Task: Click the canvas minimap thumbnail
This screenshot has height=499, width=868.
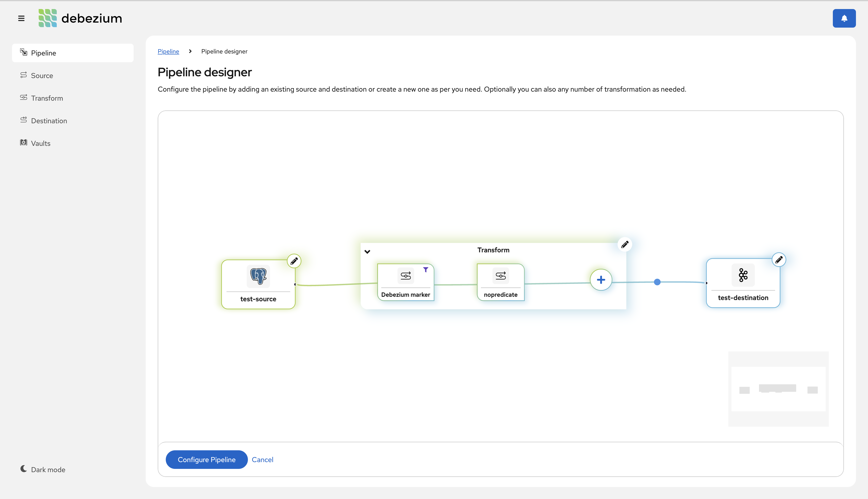Action: [778, 389]
